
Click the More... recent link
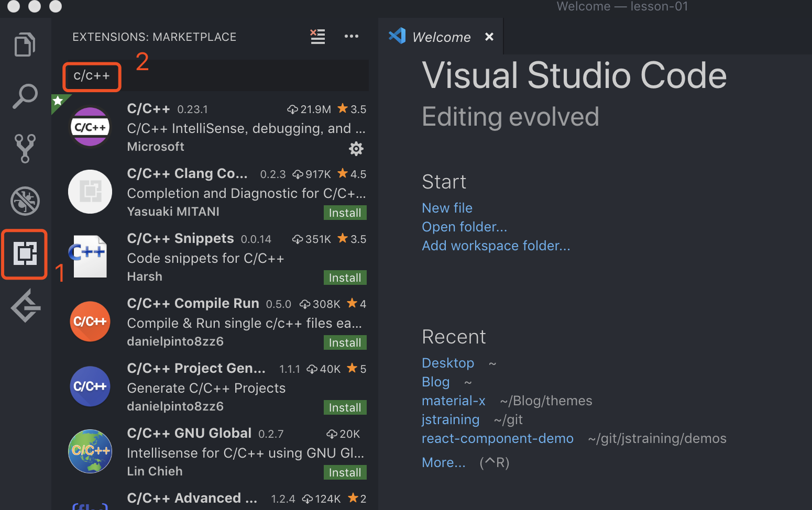444,462
